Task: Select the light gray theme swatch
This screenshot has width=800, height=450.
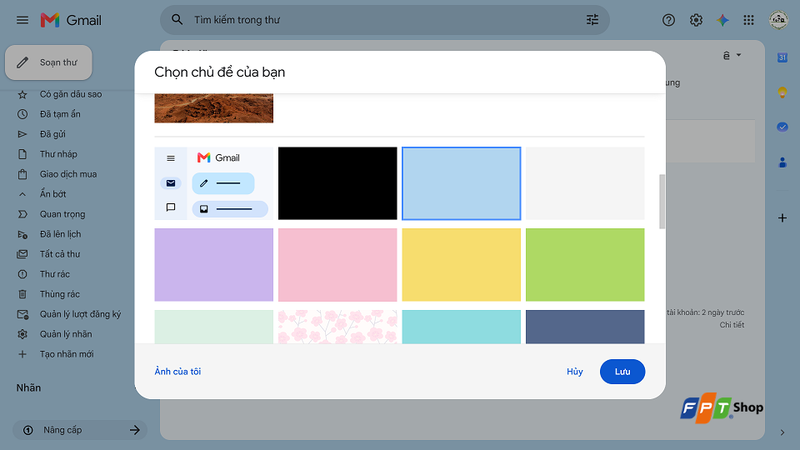Action: (585, 184)
